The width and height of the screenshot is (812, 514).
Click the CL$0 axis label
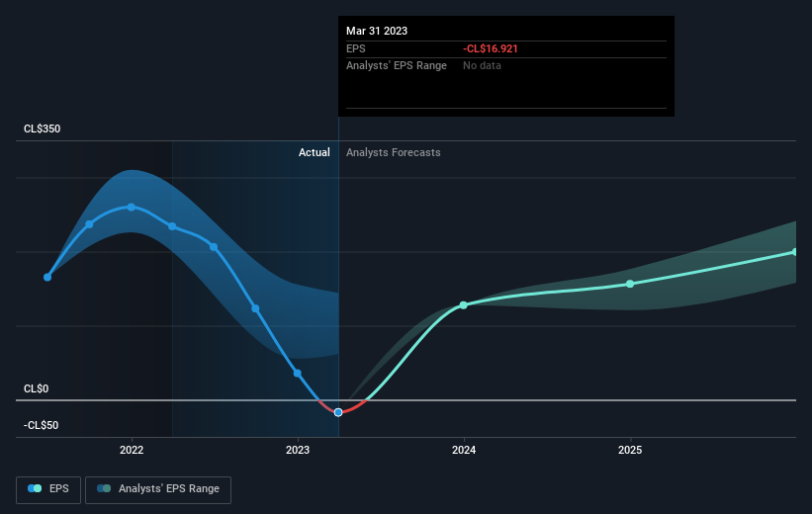pos(37,388)
